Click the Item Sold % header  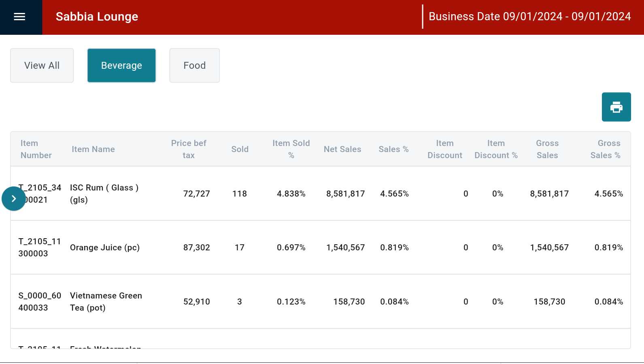[x=291, y=149]
